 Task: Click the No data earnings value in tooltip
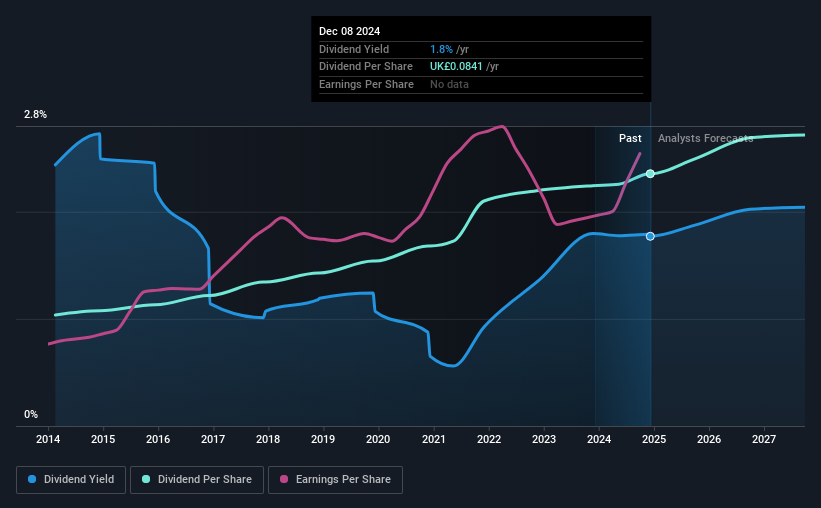(x=449, y=84)
